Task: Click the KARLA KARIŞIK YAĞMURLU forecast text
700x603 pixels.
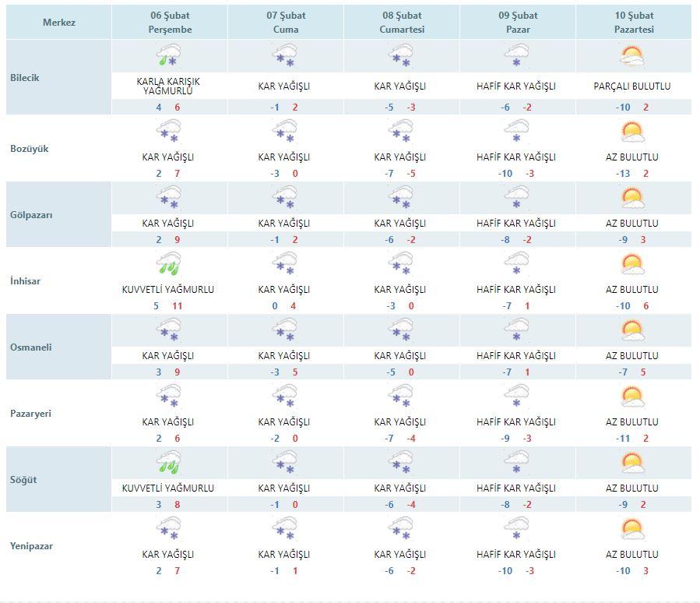Action: tap(169, 86)
